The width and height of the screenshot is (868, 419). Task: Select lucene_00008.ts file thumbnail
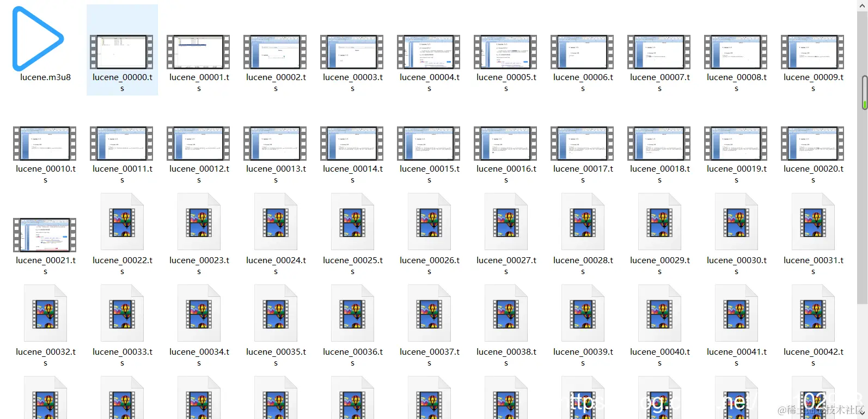[736, 52]
